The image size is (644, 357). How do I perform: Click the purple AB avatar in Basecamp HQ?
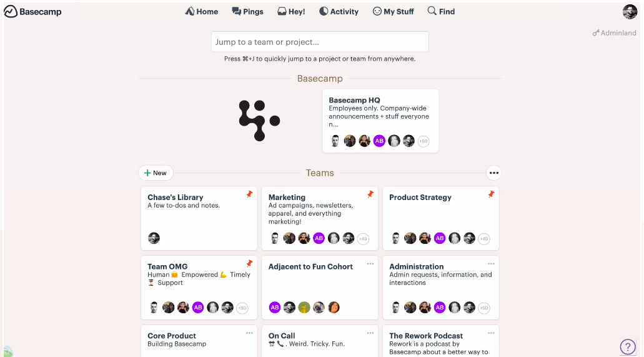click(x=379, y=141)
